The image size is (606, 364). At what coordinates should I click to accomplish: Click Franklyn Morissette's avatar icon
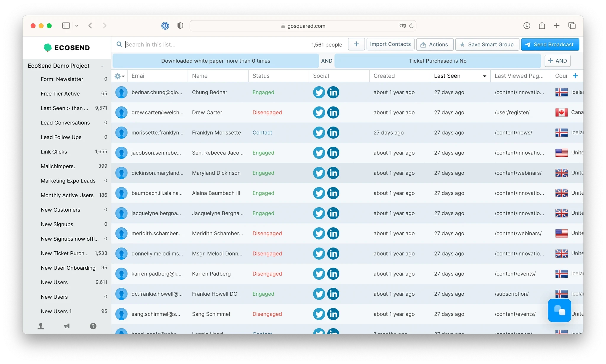click(x=121, y=132)
